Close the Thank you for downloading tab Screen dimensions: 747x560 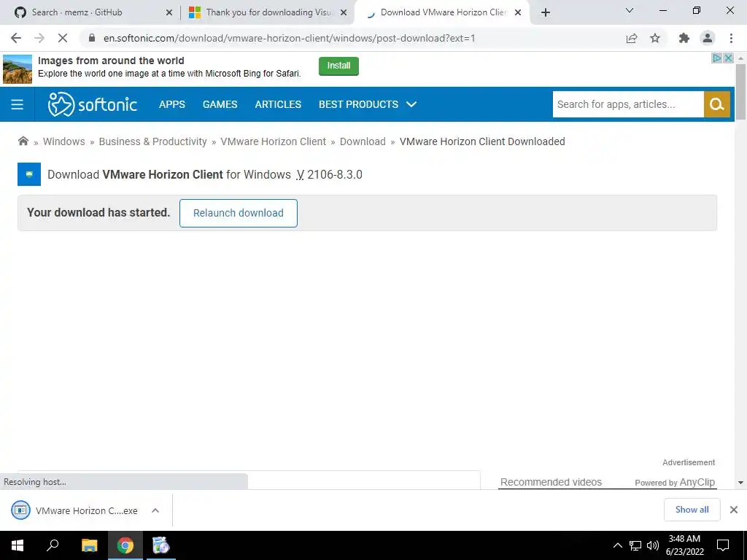(344, 13)
